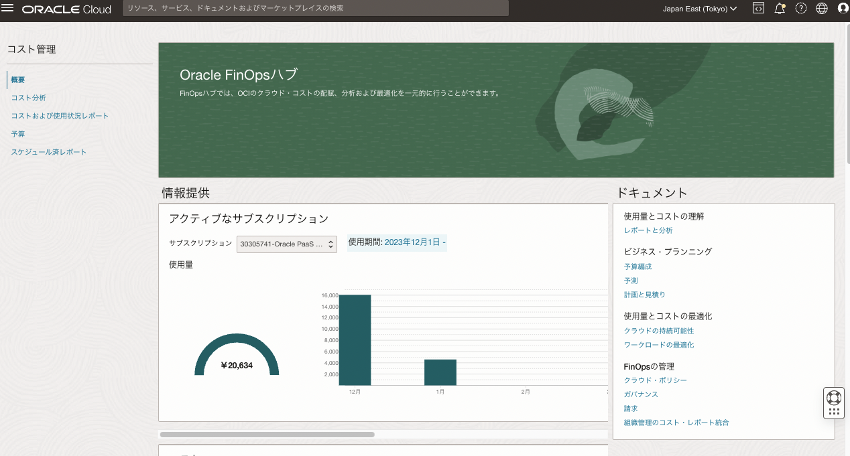Screen dimensions: 850x456
Task: Click the support lifebuoy icon
Action: (834, 397)
